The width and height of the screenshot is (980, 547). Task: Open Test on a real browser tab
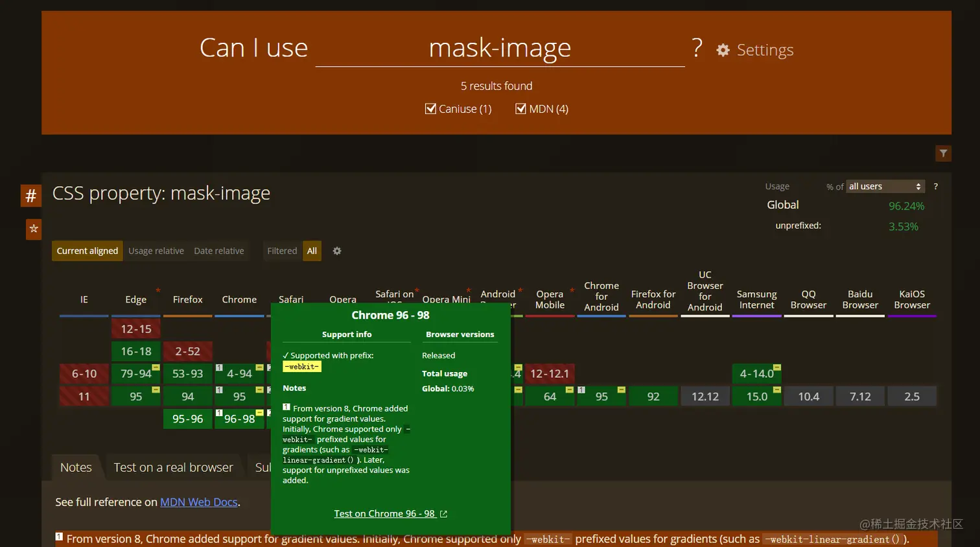[173, 467]
